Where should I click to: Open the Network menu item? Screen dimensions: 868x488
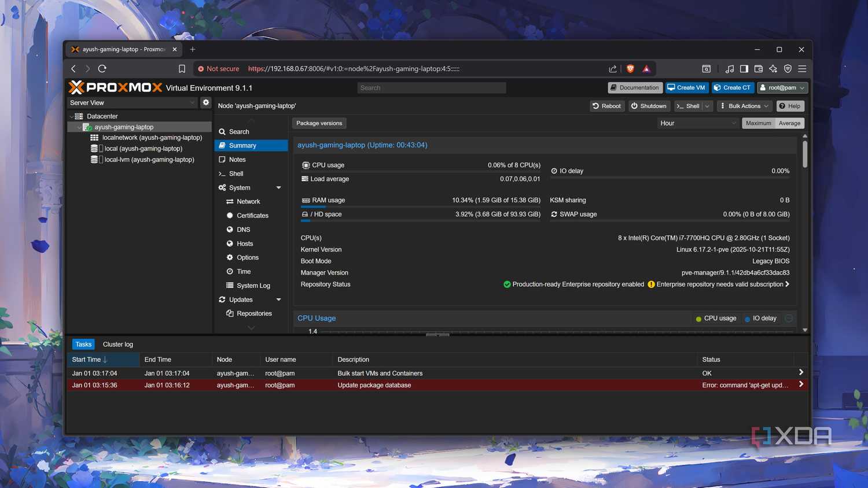pyautogui.click(x=251, y=201)
